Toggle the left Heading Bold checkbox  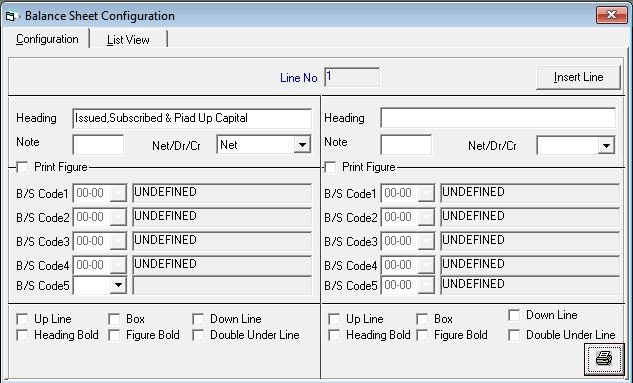click(x=22, y=335)
